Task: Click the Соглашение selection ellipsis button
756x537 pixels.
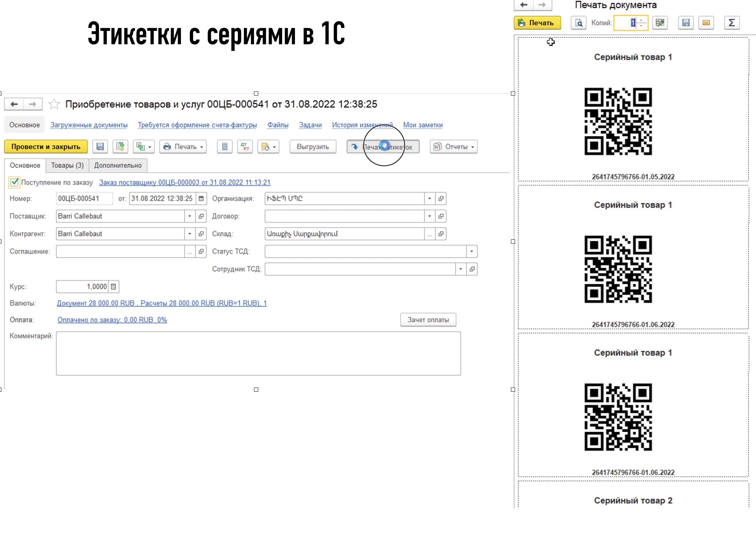Action: [x=190, y=252]
